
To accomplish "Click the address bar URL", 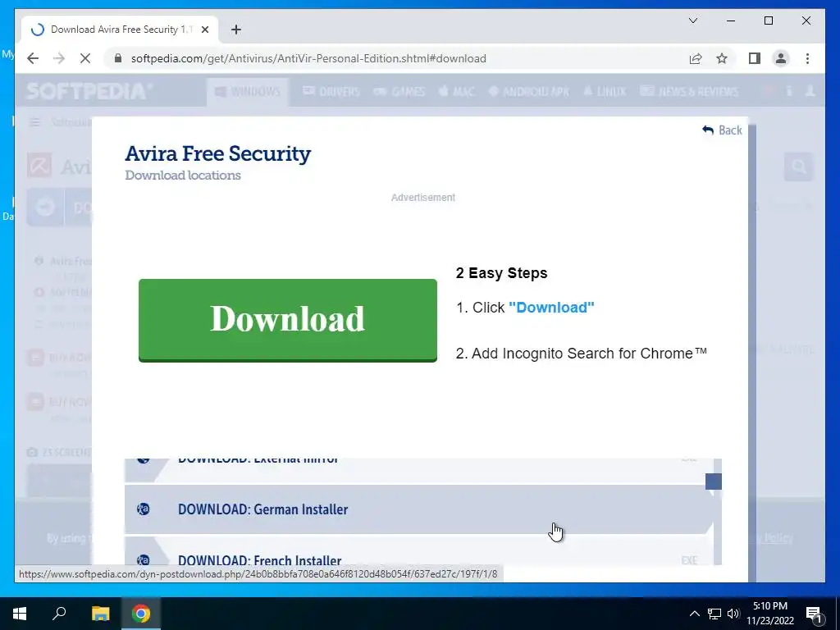I will (308, 58).
